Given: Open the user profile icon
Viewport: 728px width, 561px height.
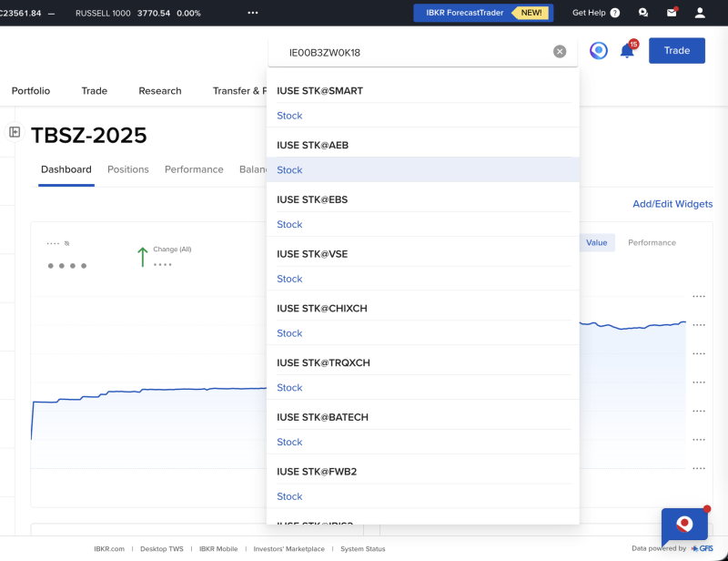Looking at the screenshot, I should [x=700, y=13].
